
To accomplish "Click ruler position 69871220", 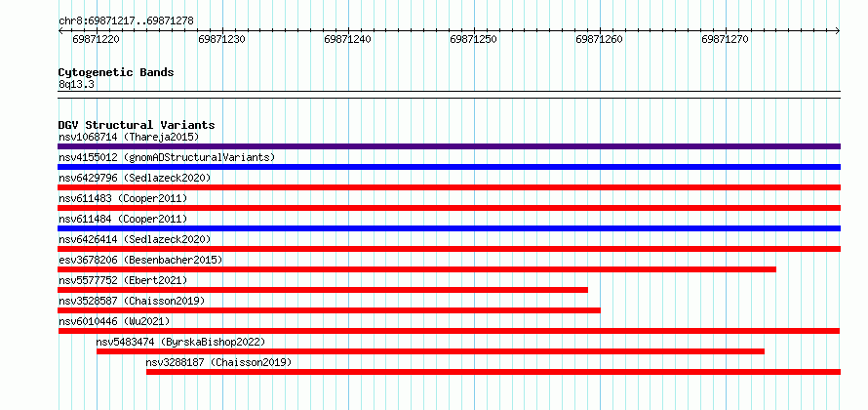I will [x=97, y=39].
